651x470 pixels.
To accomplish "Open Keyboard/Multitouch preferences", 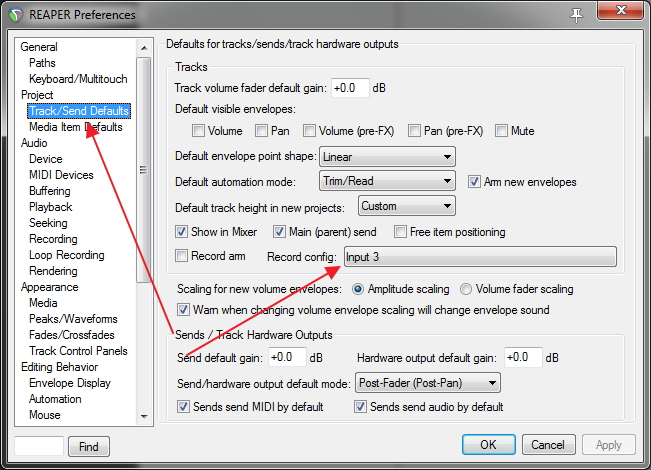I will [x=78, y=79].
